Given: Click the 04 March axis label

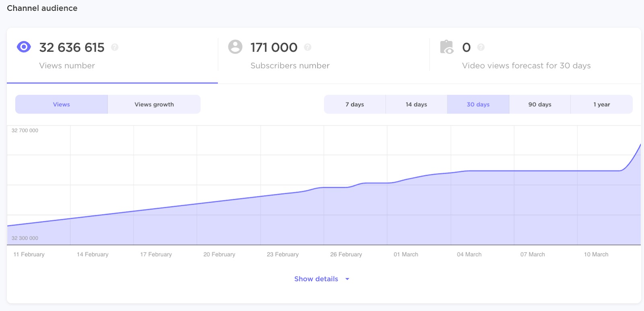Looking at the screenshot, I should (x=469, y=254).
